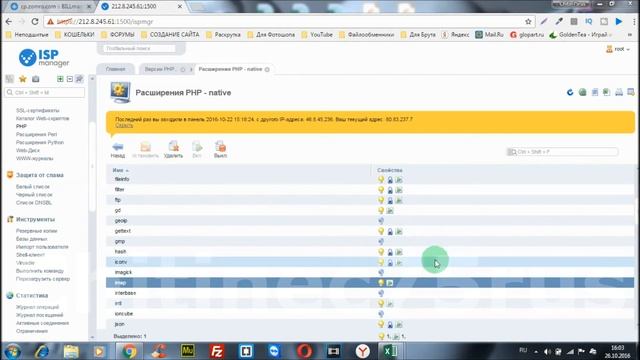Click the light bulb icon in gd row
Viewport: 640px width, 360px height.
coord(381,210)
